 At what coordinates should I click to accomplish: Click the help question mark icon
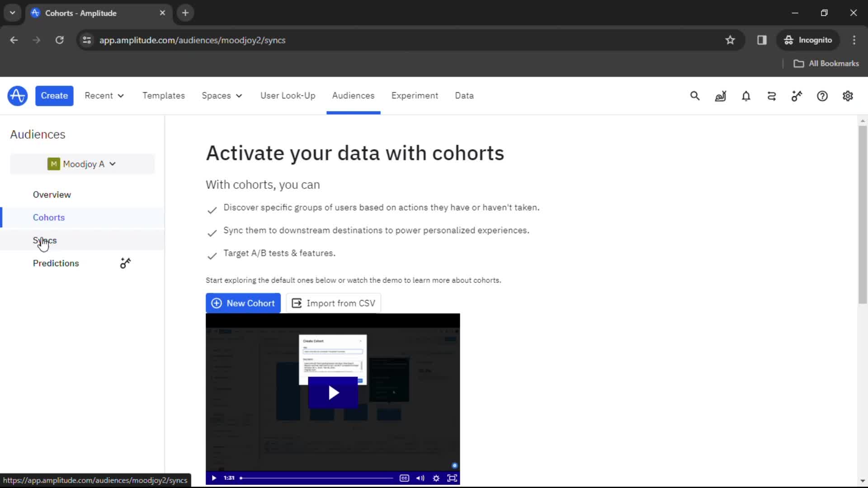[823, 95]
